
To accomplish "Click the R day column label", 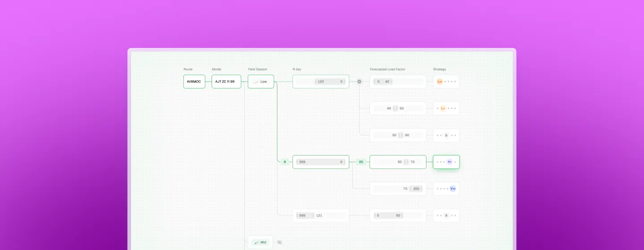I will 297,69.
